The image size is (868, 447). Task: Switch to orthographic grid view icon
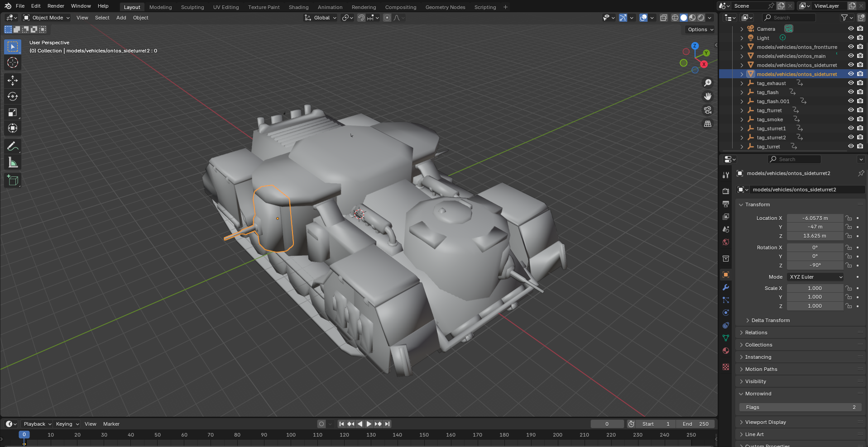(x=708, y=124)
